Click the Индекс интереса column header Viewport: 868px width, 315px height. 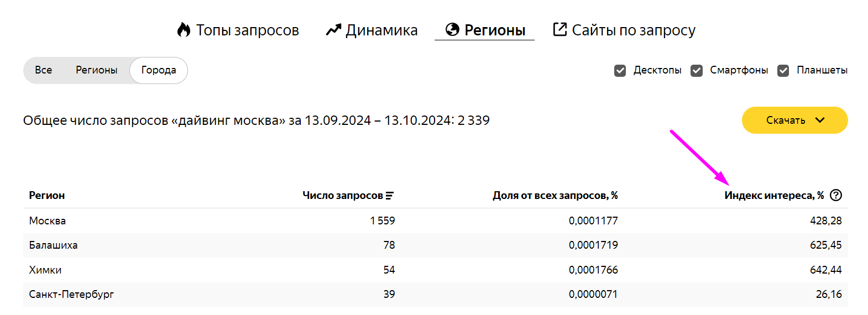point(773,196)
